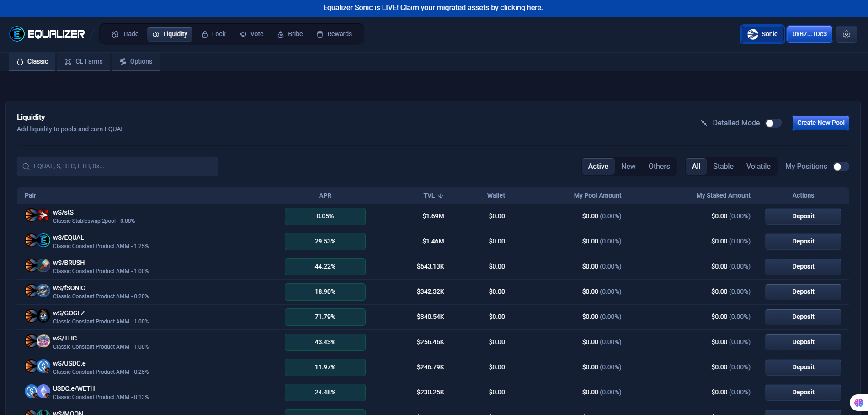Image resolution: width=868 pixels, height=415 pixels.
Task: Click the Equalizer logo icon
Action: [17, 34]
